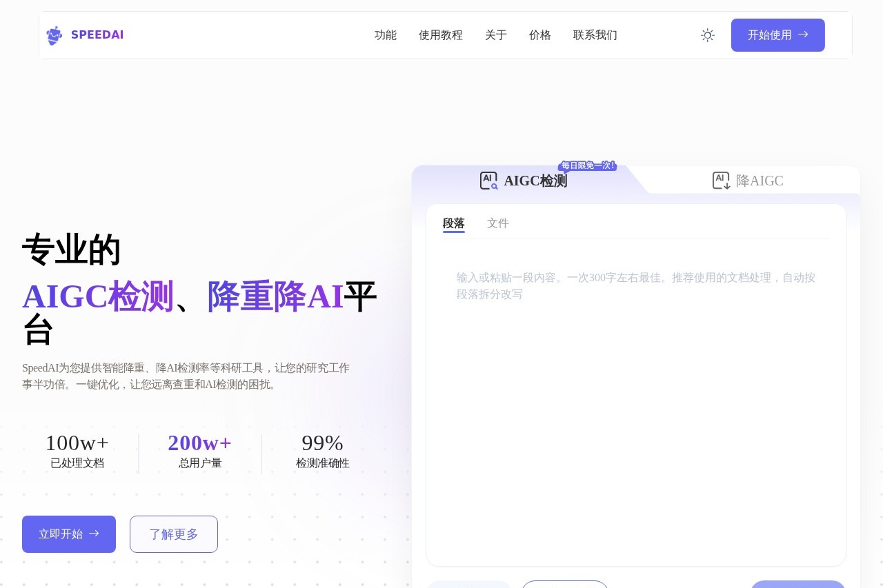Open the 联系我们 page
This screenshot has width=883, height=588.
[x=595, y=35]
